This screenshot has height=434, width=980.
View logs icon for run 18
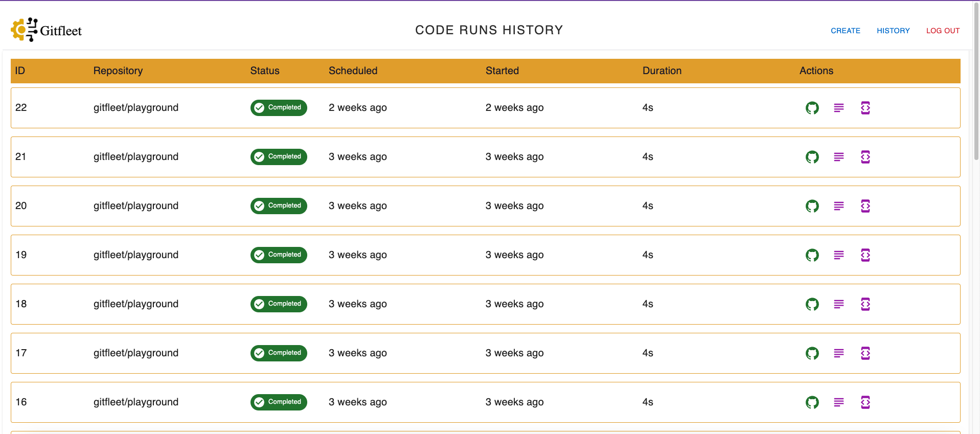point(838,304)
